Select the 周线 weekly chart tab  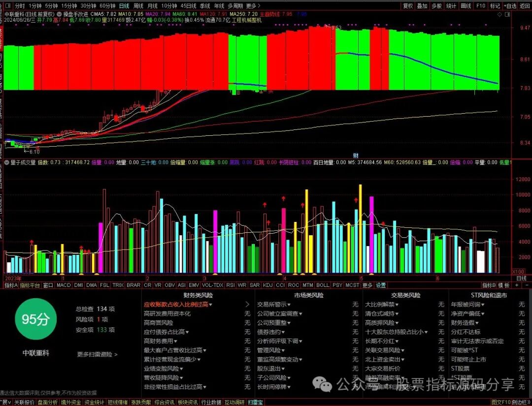138,6
